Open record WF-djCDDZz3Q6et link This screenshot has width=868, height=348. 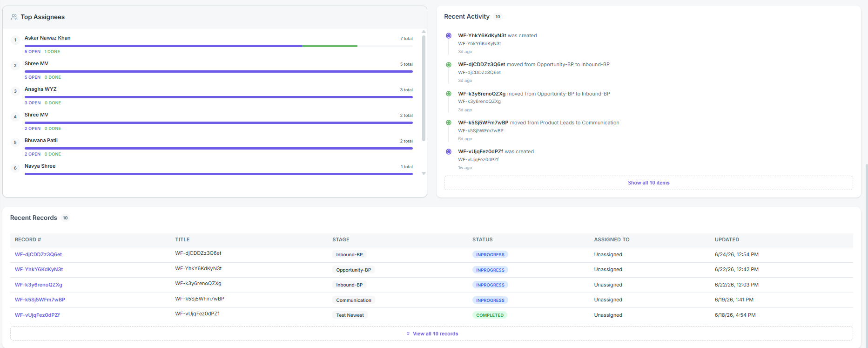[38, 254]
